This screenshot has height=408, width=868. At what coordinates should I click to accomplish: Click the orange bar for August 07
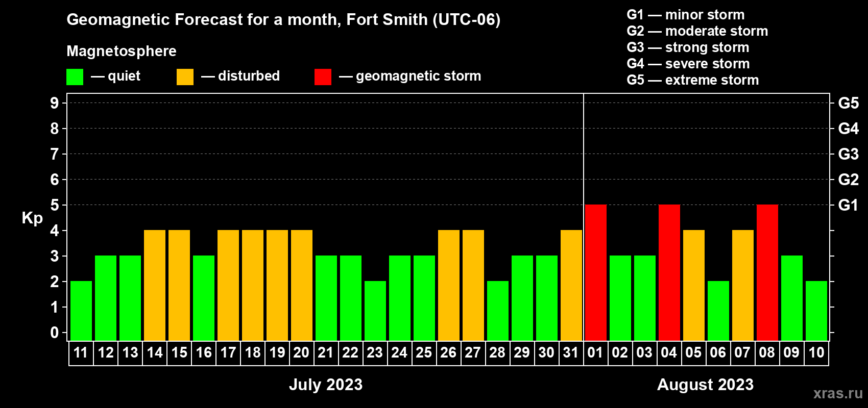click(743, 286)
